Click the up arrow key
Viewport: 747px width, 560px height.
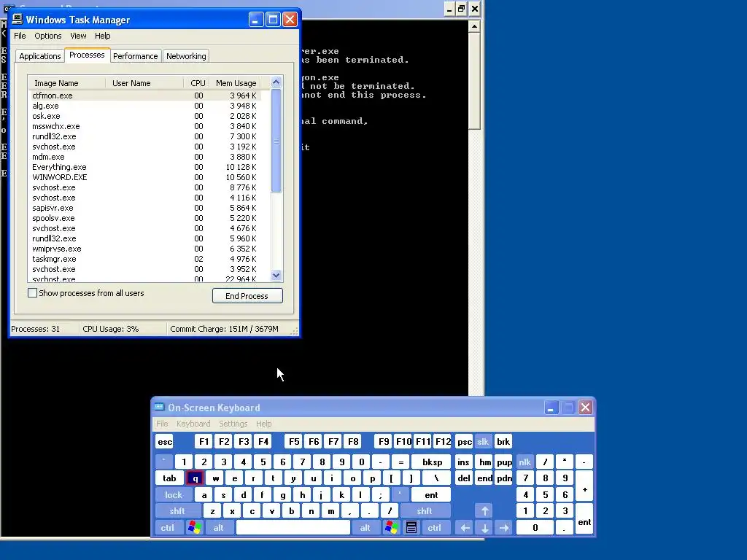484,511
